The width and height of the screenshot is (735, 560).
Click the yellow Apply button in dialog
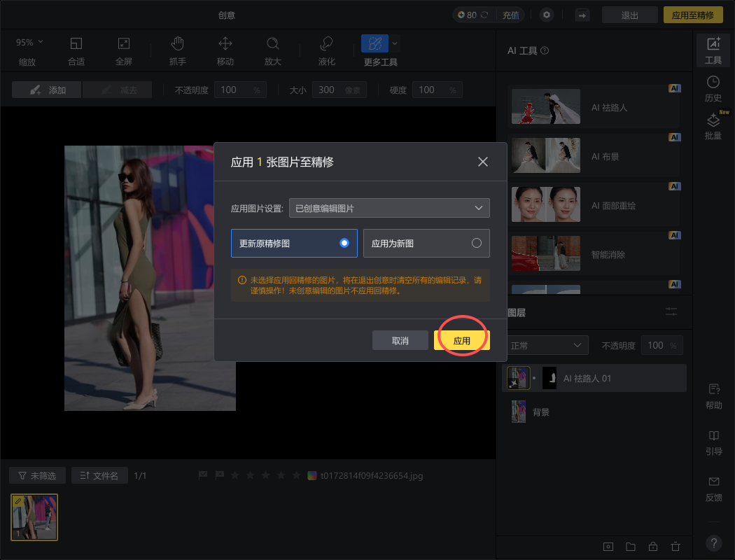[461, 341]
